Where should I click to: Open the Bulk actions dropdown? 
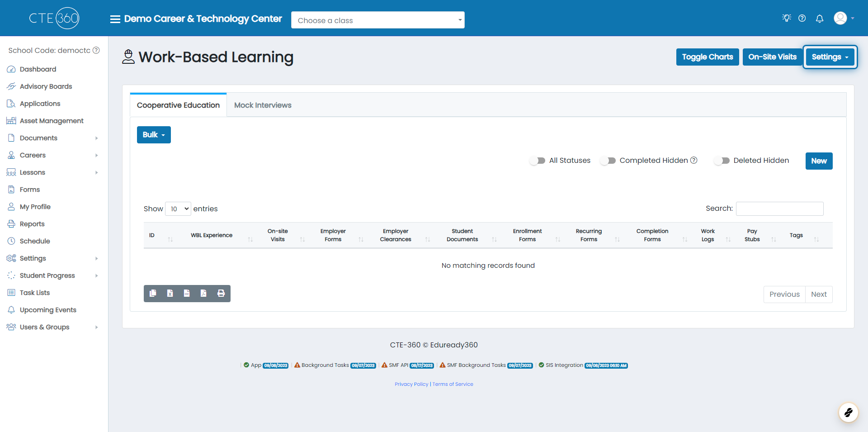tap(154, 135)
